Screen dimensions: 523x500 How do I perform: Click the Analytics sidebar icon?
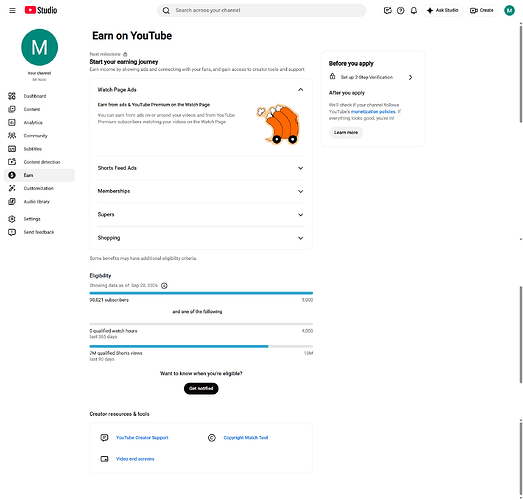[x=12, y=122]
